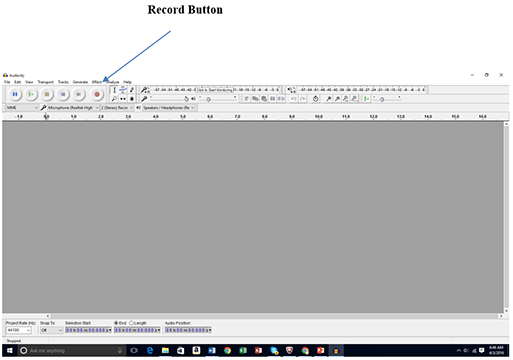Screen dimensions: 513x360
Task: Open the Snap To dropdown
Action: pyautogui.click(x=51, y=330)
